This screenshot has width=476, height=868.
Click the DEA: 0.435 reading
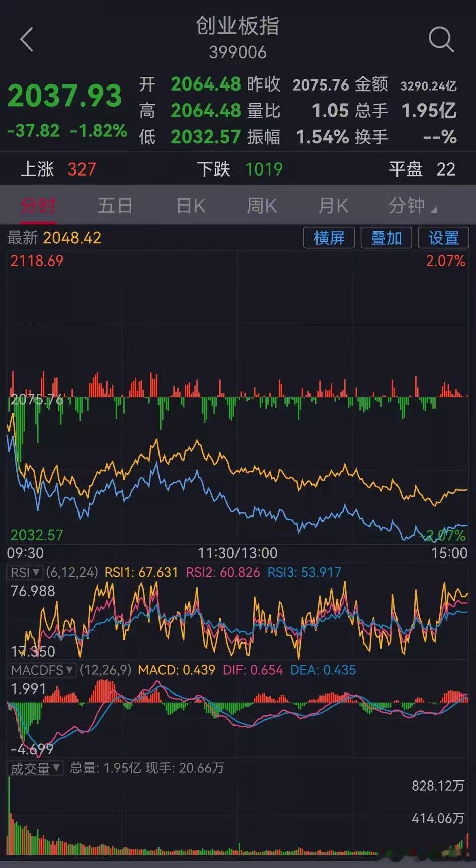[323, 670]
